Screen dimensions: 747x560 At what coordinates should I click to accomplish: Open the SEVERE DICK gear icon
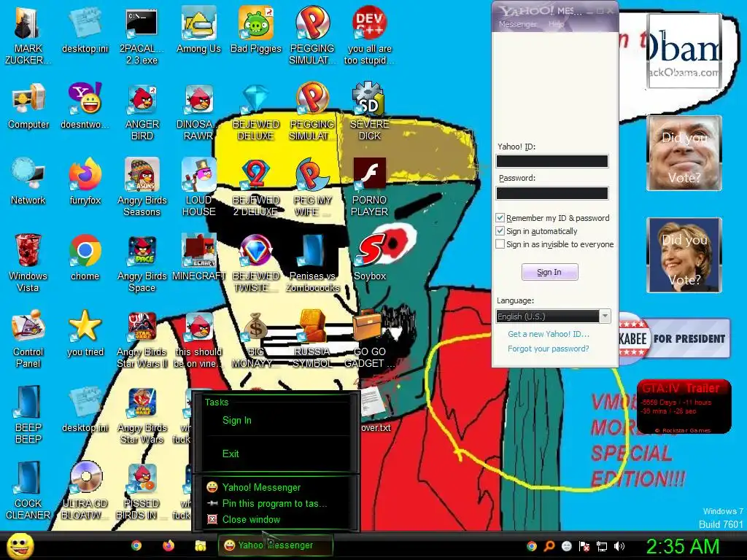coord(370,112)
